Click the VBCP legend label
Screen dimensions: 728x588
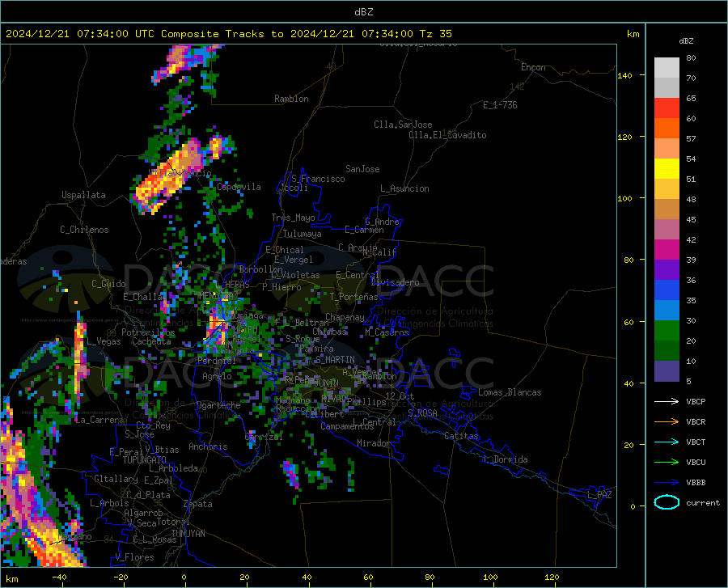coord(696,401)
